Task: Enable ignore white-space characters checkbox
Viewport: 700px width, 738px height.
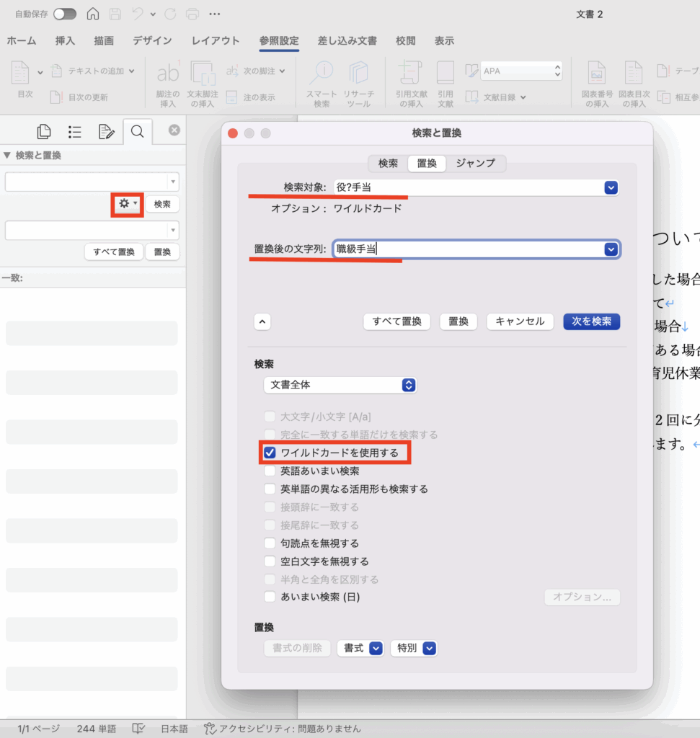Action: (x=270, y=561)
